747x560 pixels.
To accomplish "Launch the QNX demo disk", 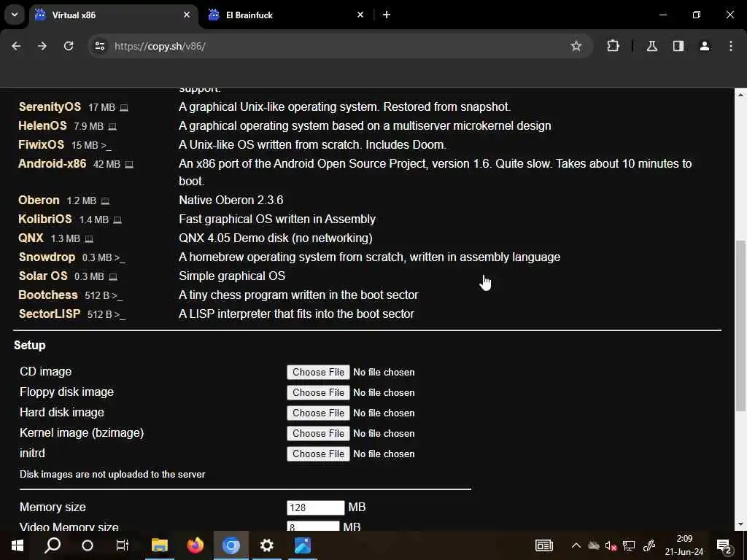I will point(31,238).
